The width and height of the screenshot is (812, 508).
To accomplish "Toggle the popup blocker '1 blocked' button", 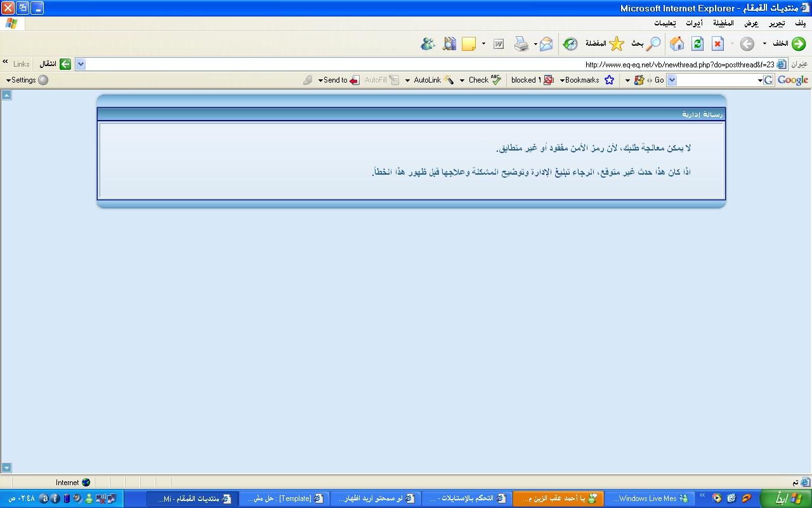I will coord(532,80).
